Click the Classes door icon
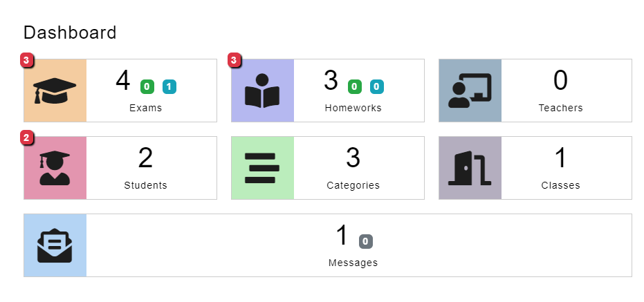The image size is (644, 302). click(x=470, y=168)
